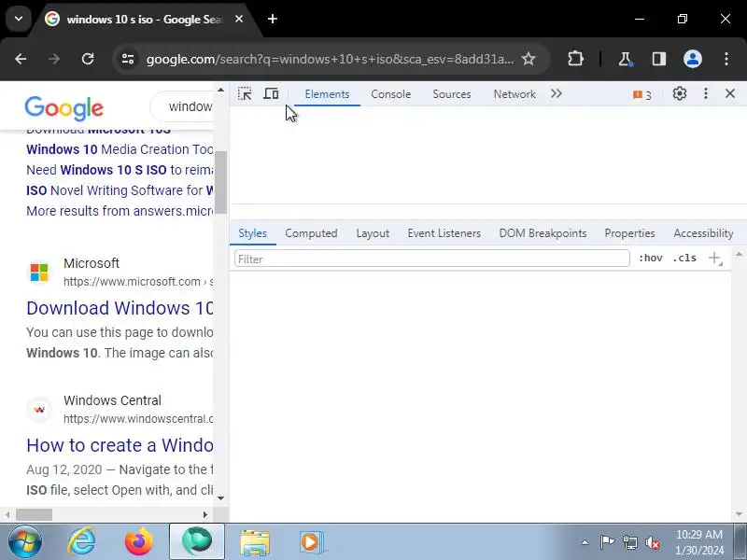This screenshot has height=560, width=747.
Task: Click the Microsoft favicon in results
Action: pos(39,273)
